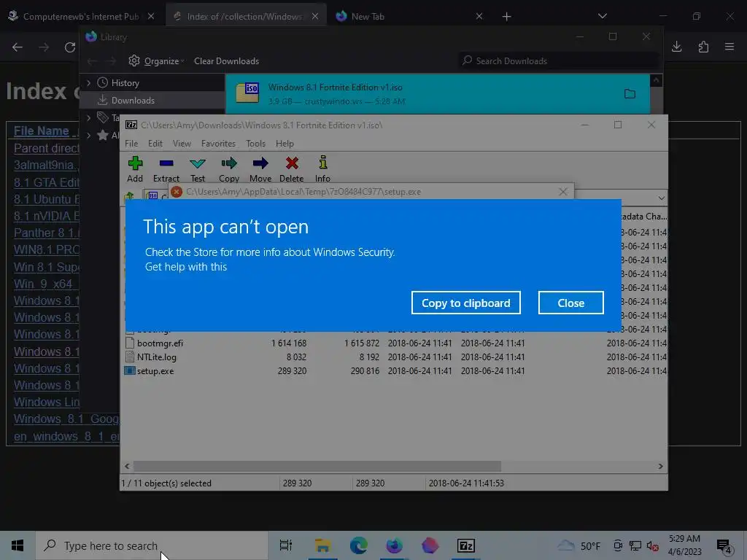Close the Index of /collection/Windows tab
747x560 pixels.
pos(315,16)
